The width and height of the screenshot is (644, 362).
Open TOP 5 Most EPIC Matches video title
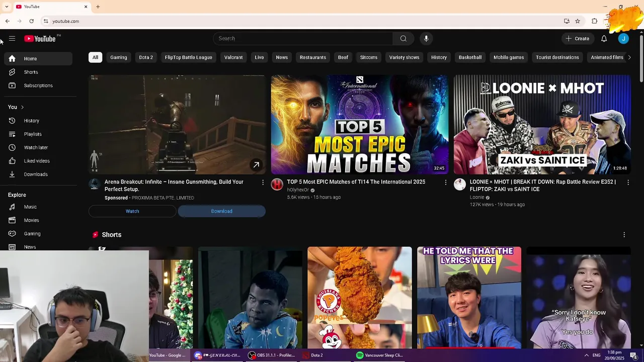pos(356,182)
